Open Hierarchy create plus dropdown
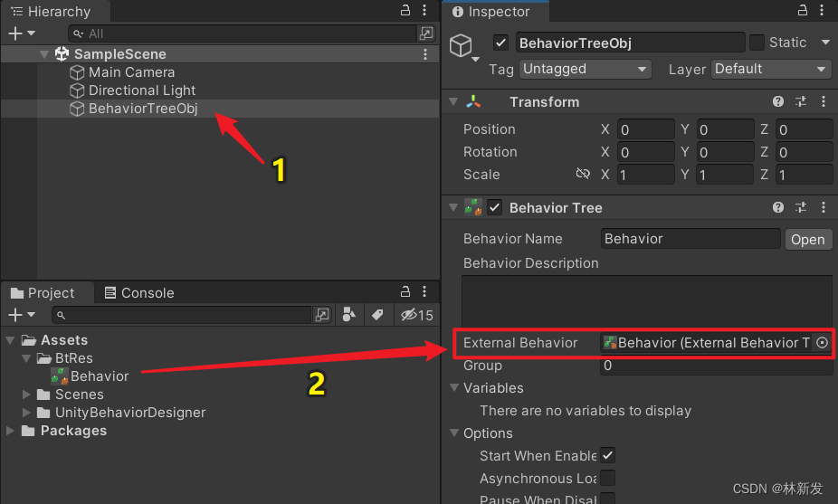This screenshot has width=838, height=504. (22, 33)
